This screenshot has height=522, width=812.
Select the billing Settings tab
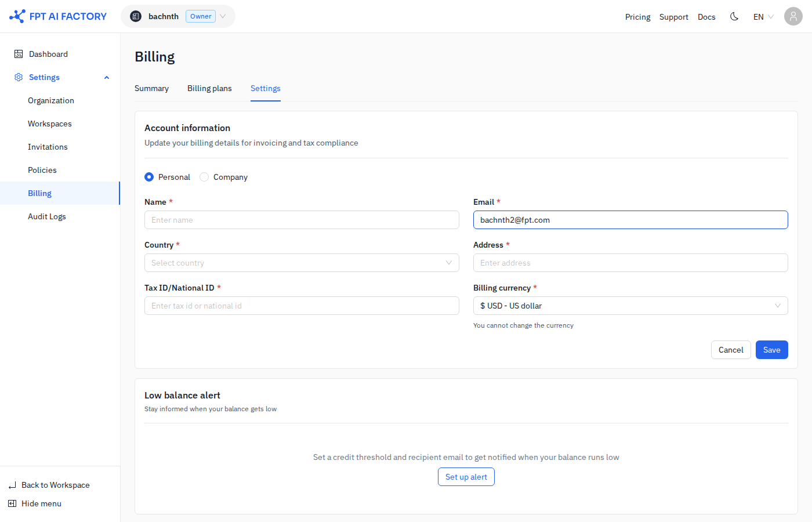[x=266, y=88]
